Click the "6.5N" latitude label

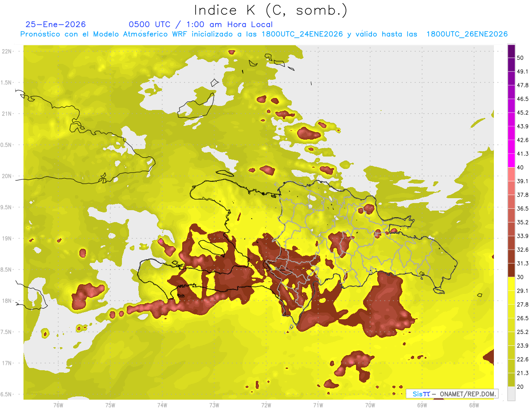click(7, 394)
